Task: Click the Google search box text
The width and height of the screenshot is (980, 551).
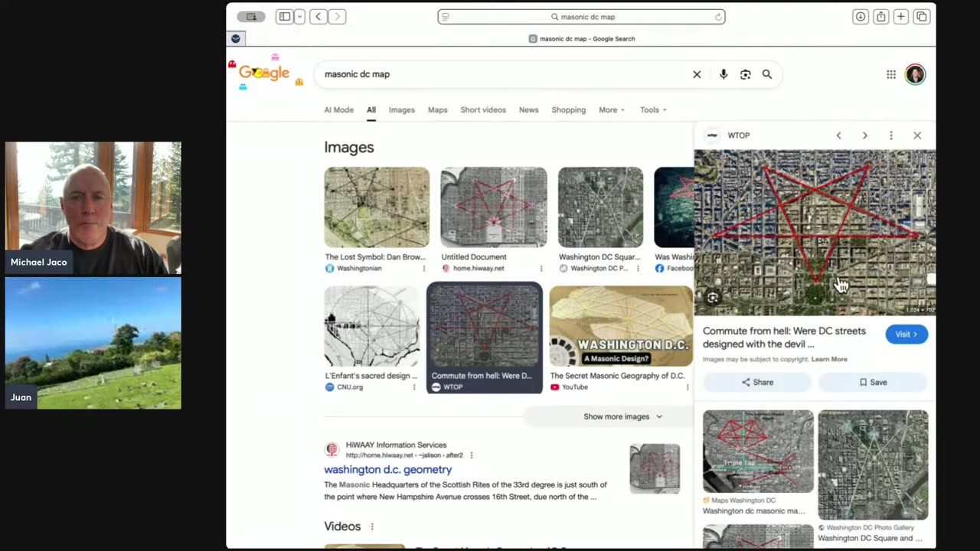Action: click(357, 74)
